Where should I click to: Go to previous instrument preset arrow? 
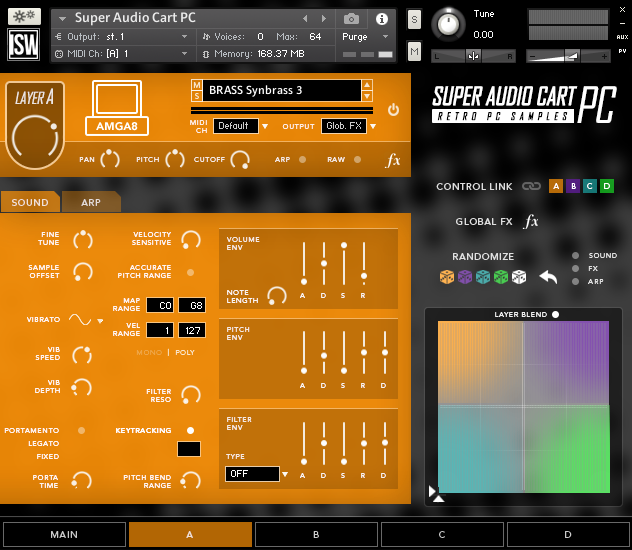point(305,19)
